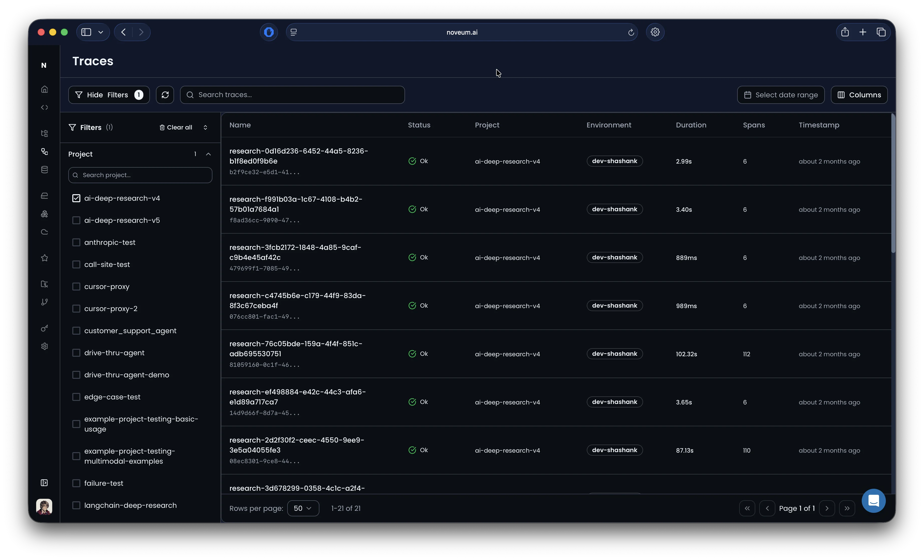
Task: Click the Timestamp column header
Action: (819, 125)
